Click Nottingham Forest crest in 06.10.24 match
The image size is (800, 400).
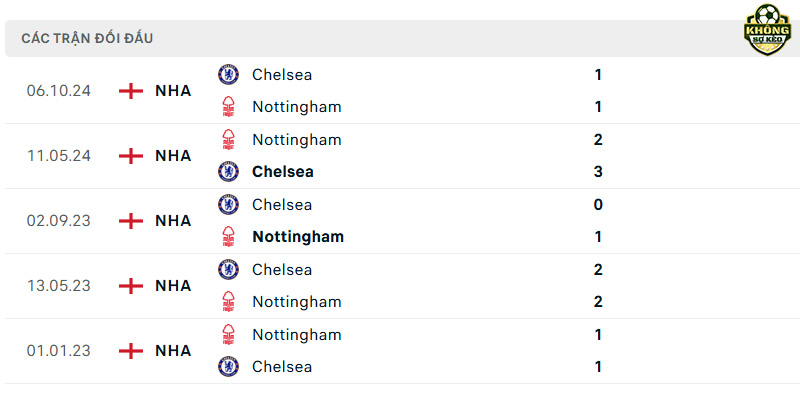[x=228, y=107]
